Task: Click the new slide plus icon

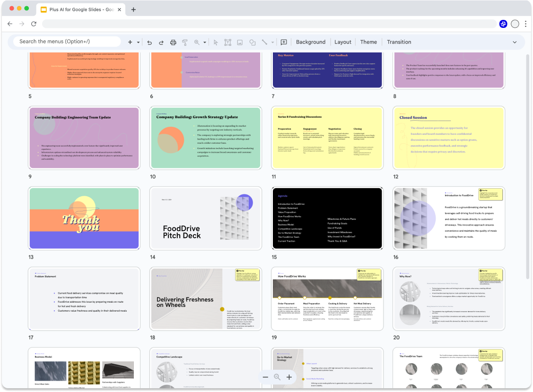Action: pos(130,42)
